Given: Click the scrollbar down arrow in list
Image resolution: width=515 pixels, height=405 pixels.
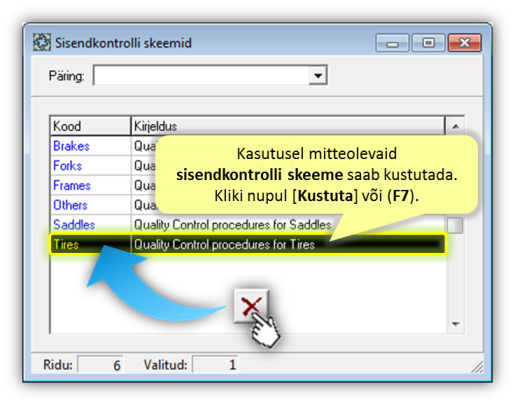Looking at the screenshot, I should [455, 323].
